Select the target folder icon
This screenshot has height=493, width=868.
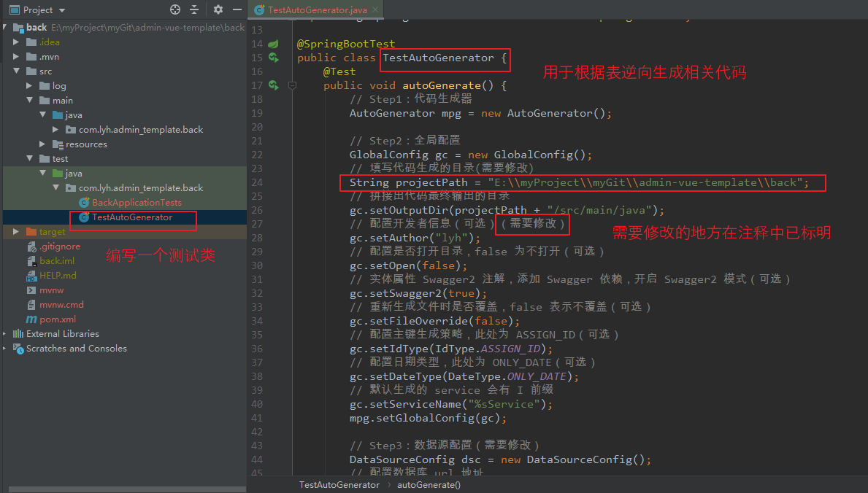pyautogui.click(x=31, y=231)
